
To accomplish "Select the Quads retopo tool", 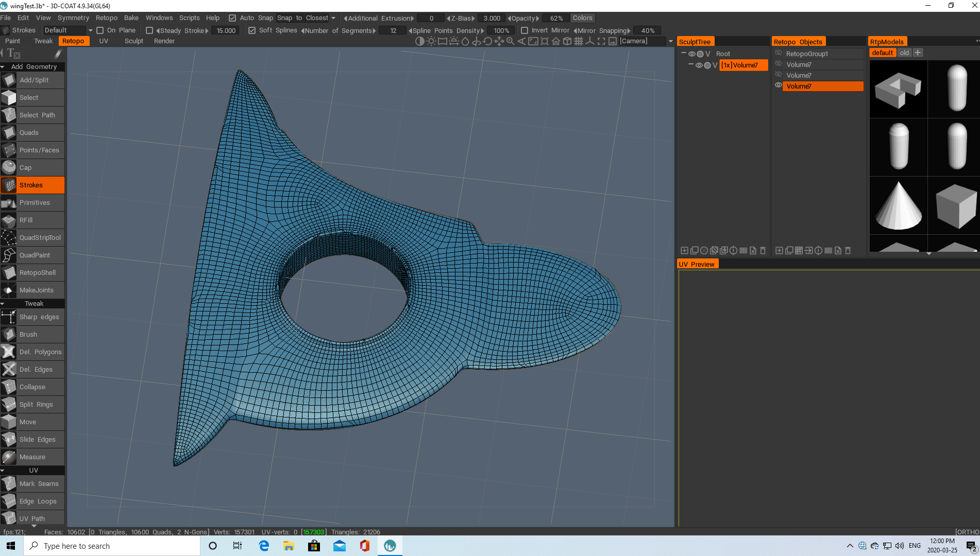I will click(32, 132).
